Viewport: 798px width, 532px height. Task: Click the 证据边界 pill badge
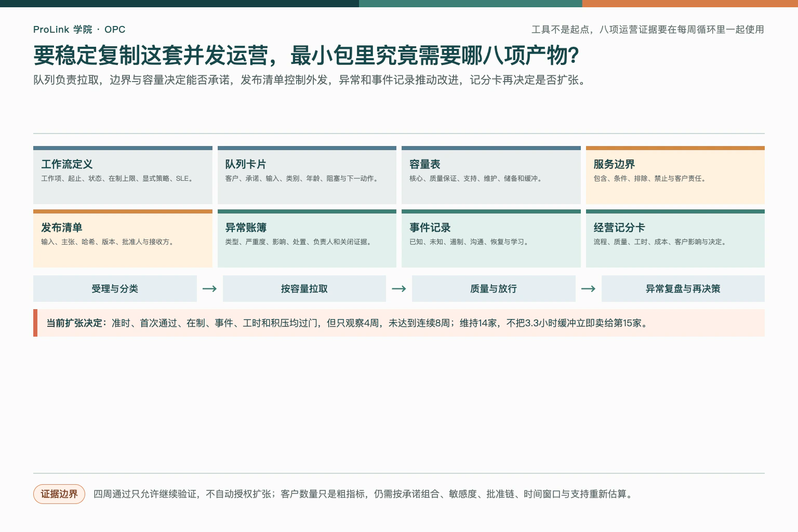(x=59, y=494)
